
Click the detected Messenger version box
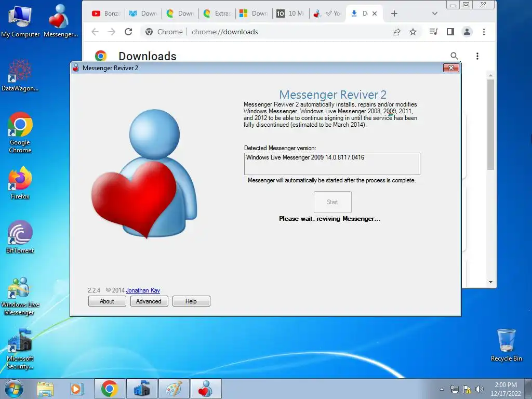pyautogui.click(x=332, y=164)
